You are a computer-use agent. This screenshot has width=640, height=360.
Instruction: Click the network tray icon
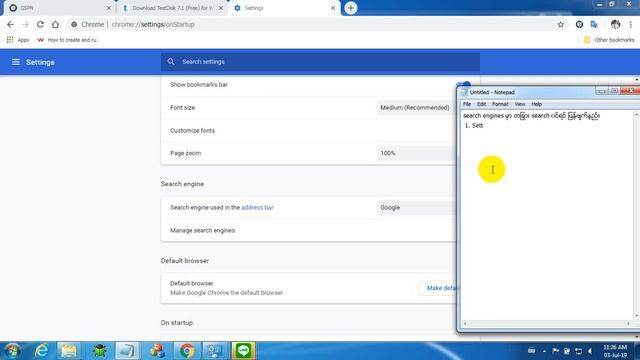point(578,351)
